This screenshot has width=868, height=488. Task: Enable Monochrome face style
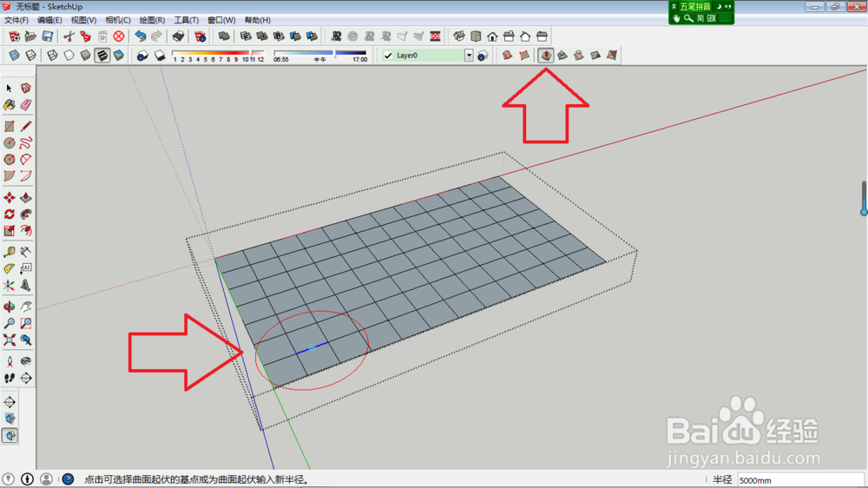pos(118,56)
